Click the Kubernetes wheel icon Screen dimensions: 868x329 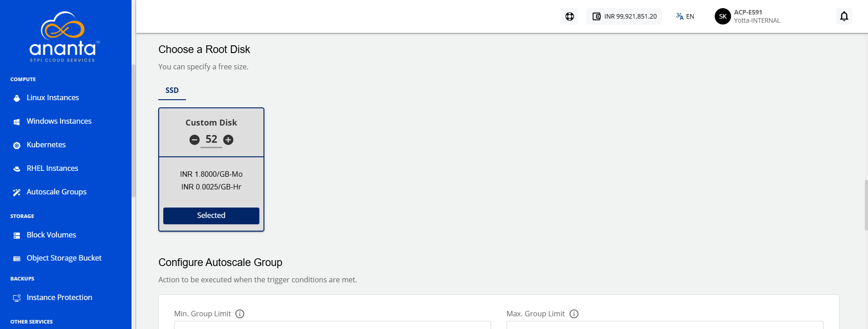click(17, 145)
